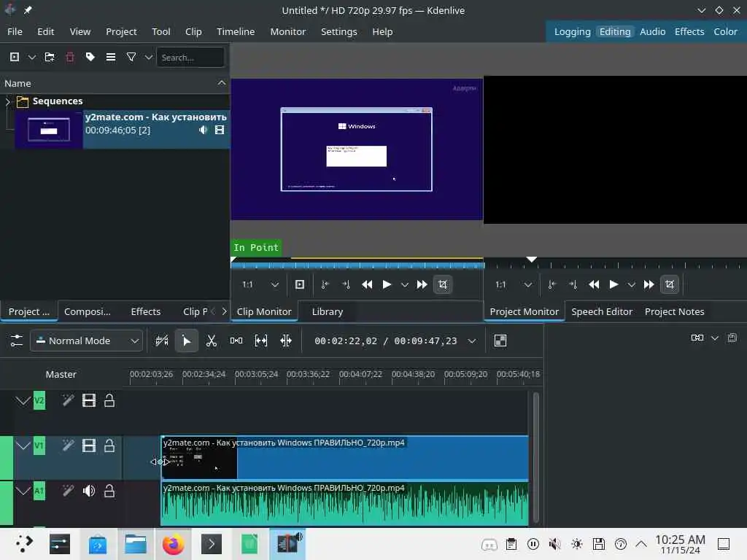The width and height of the screenshot is (747, 560).
Task: Set zone out point in Project Monitor
Action: pyautogui.click(x=573, y=285)
